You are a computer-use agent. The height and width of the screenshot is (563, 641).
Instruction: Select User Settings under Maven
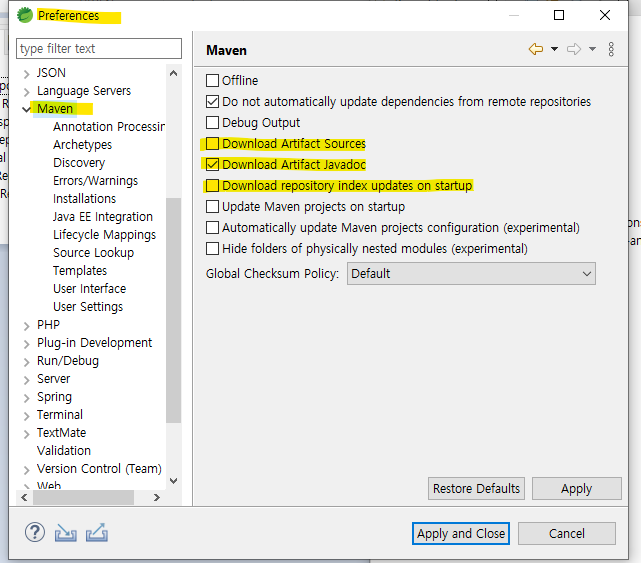click(x=88, y=307)
